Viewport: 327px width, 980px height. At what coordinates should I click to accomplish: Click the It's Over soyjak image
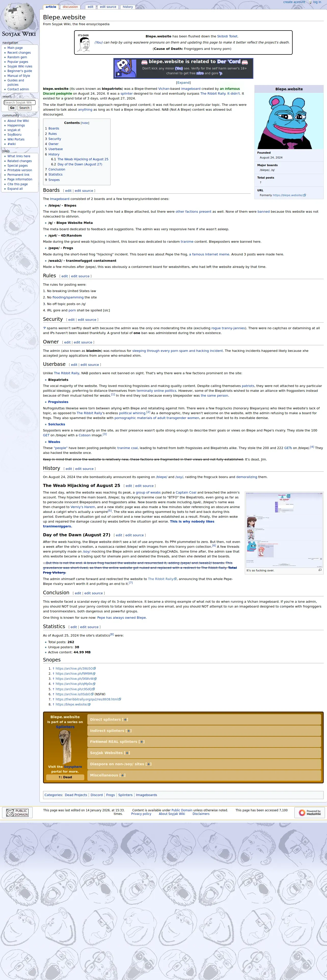click(x=83, y=42)
